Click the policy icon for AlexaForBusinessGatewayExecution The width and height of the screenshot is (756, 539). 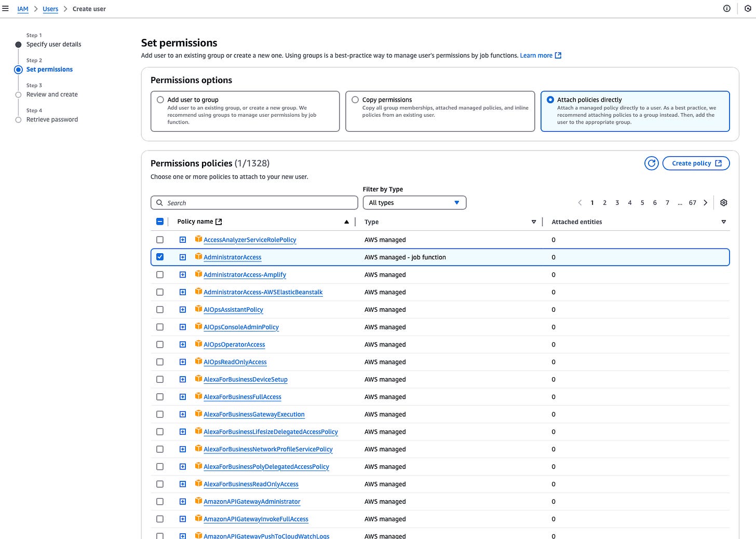point(198,413)
